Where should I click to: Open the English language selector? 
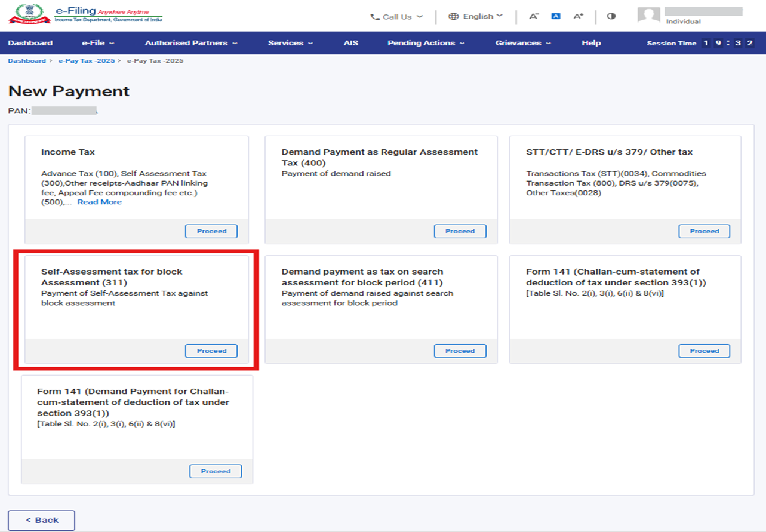click(475, 16)
